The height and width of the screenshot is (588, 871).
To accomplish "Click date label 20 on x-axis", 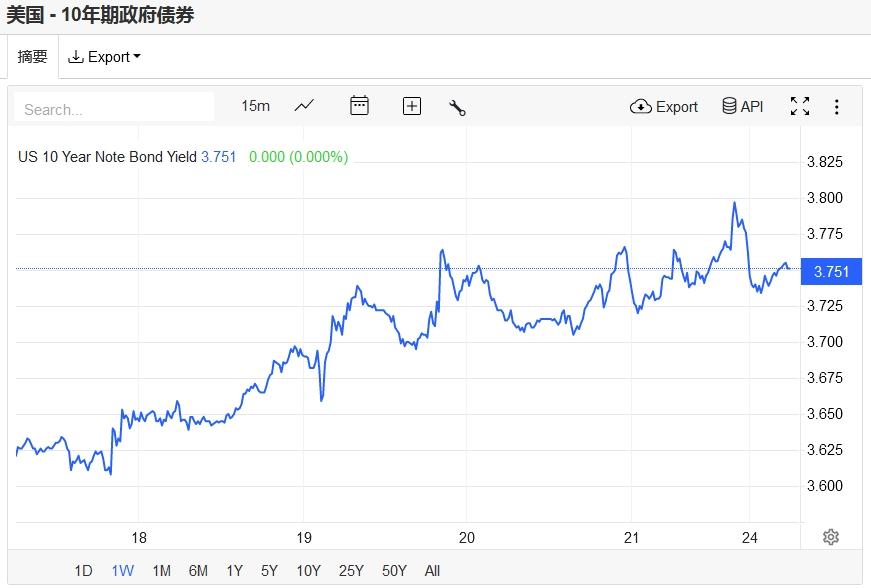I will point(467,537).
